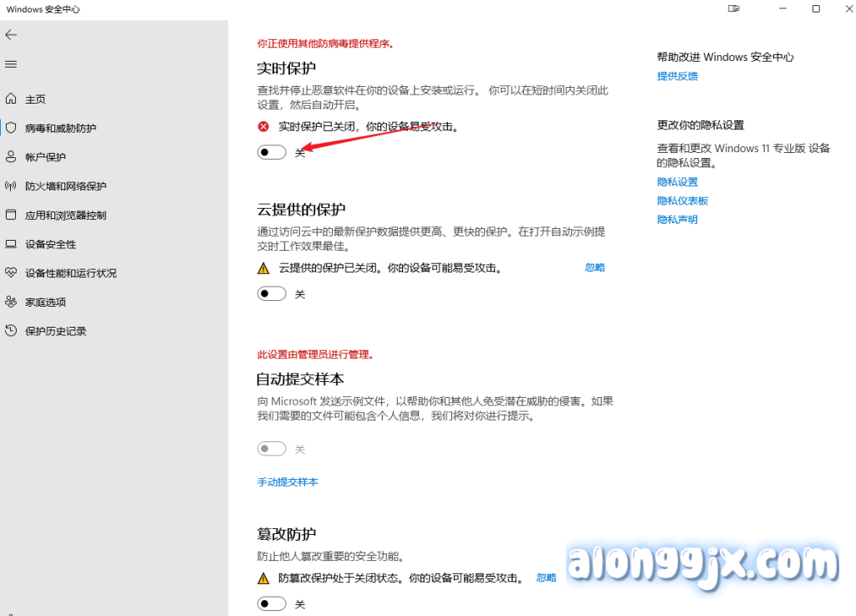The image size is (856, 616).
Task: Click the 病毒和威胁防护 shield icon
Action: pyautogui.click(x=11, y=128)
